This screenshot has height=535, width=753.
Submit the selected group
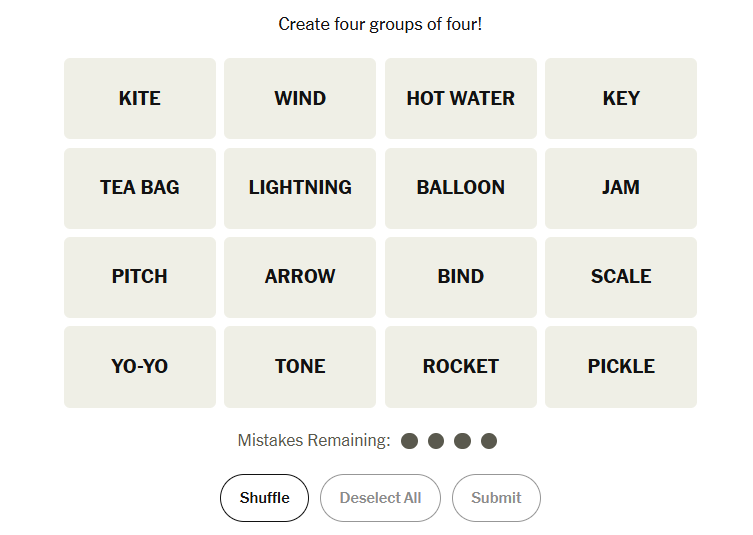pos(496,498)
